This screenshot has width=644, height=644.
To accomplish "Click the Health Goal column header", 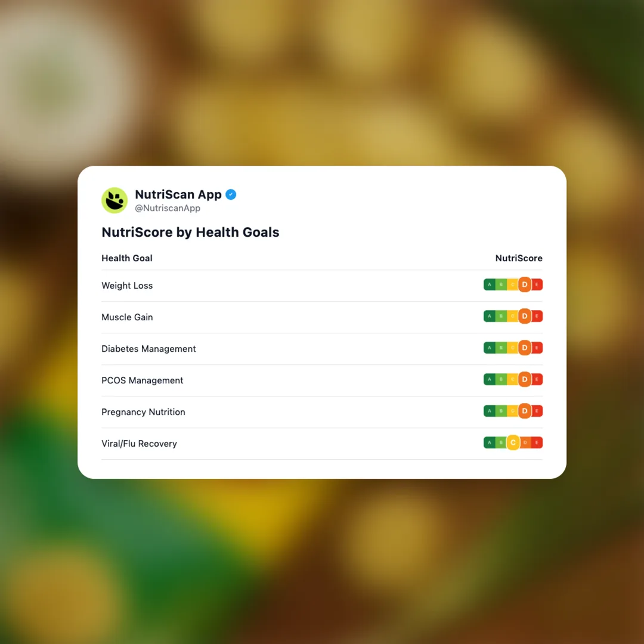I will point(127,258).
